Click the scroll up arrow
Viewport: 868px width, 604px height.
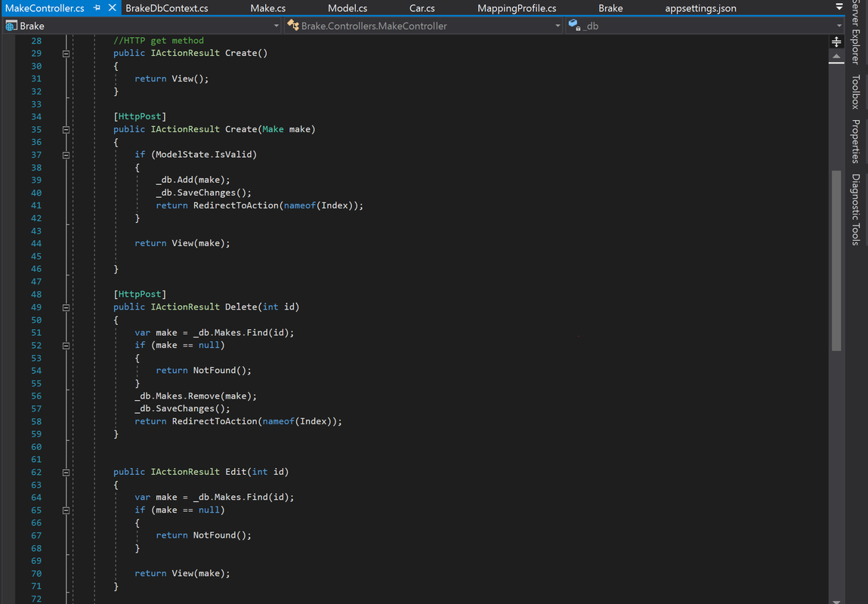836,57
